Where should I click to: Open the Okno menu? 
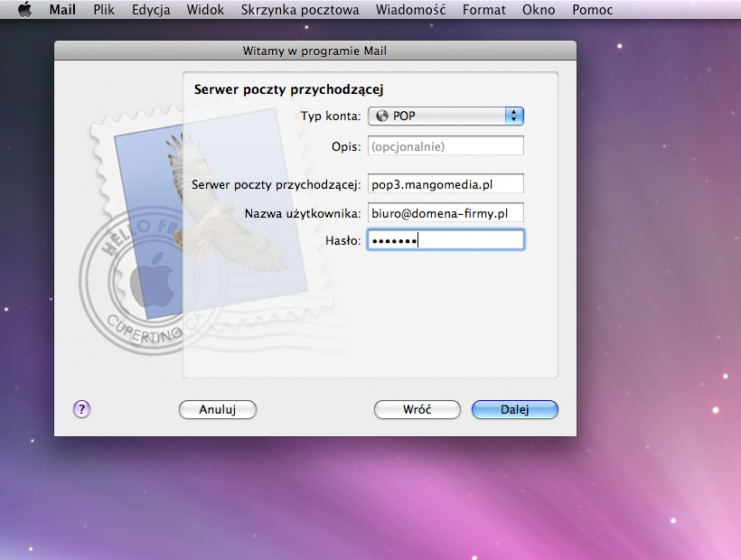539,9
